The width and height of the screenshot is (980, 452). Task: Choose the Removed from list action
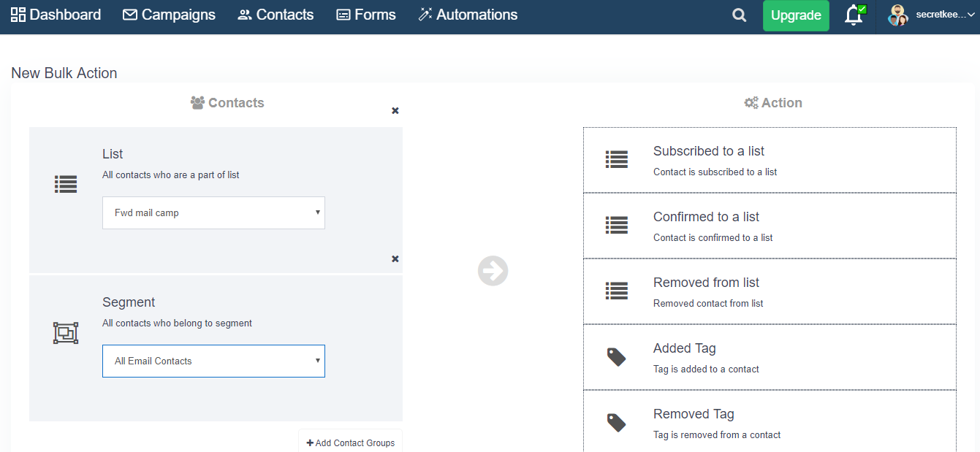[770, 291]
